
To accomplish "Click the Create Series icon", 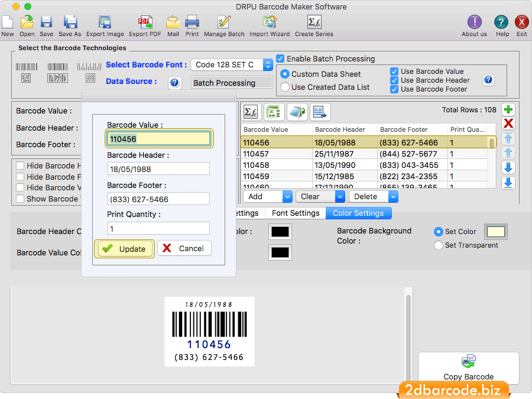I will click(314, 22).
